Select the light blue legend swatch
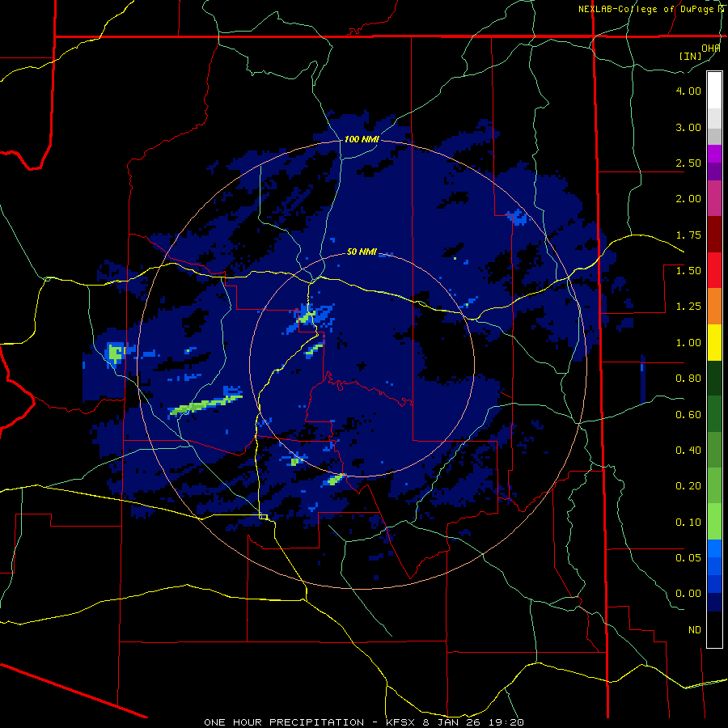This screenshot has height=728, width=728. pos(714,548)
